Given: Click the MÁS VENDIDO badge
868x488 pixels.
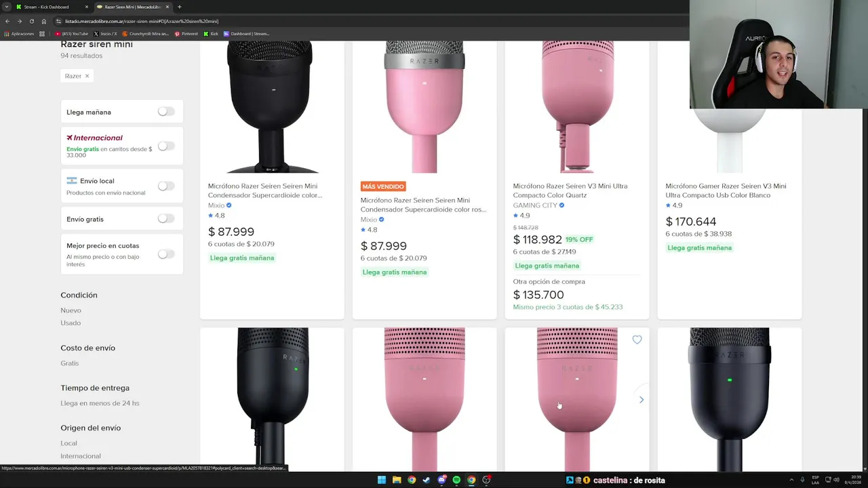Looking at the screenshot, I should [x=383, y=186].
